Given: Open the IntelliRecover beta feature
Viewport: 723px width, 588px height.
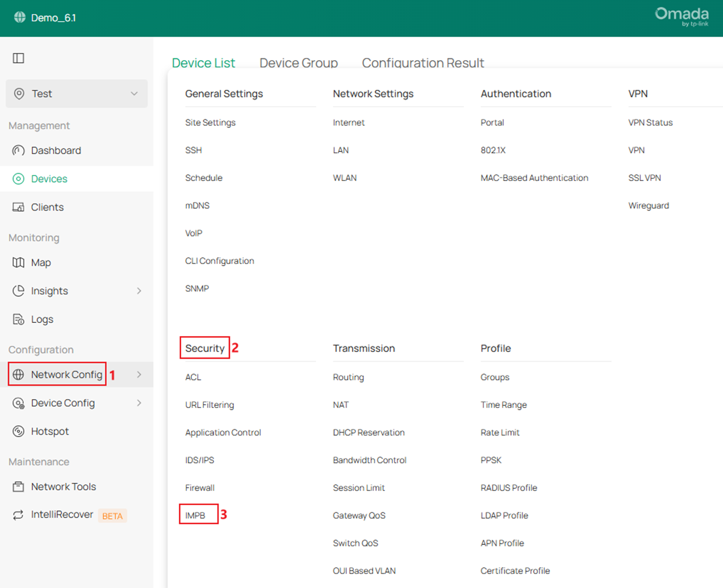Looking at the screenshot, I should point(61,515).
